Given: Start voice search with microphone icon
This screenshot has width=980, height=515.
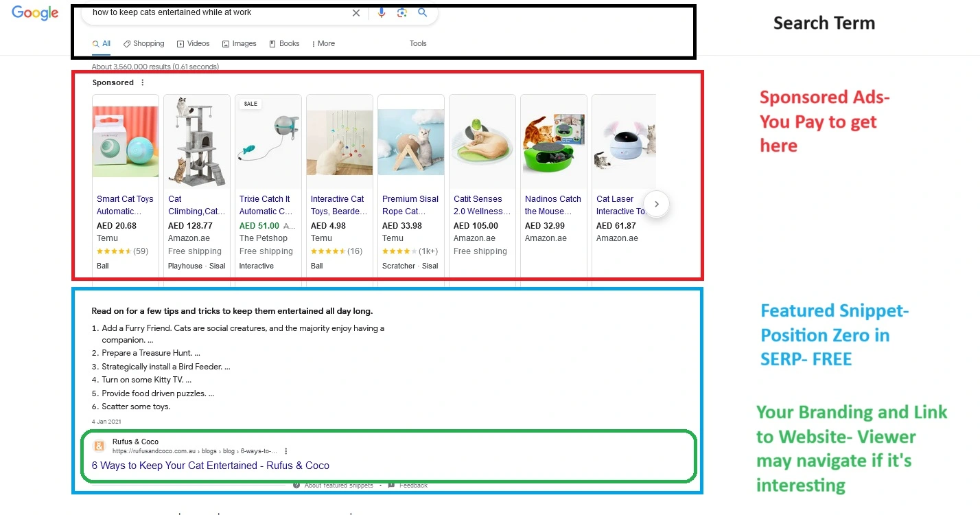Looking at the screenshot, I should click(382, 12).
